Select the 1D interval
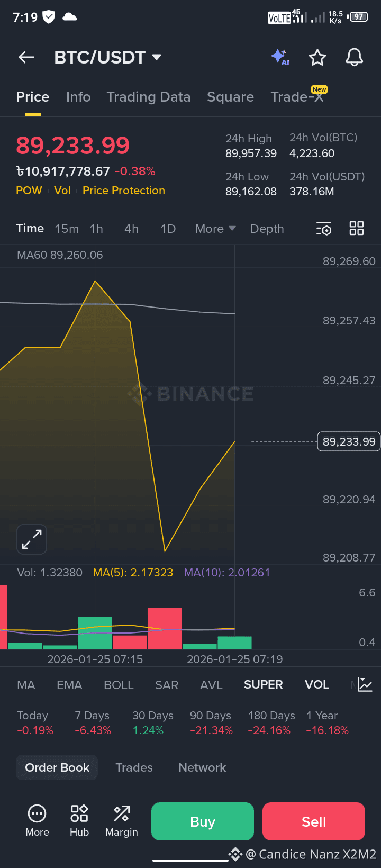The image size is (381, 868). (168, 229)
